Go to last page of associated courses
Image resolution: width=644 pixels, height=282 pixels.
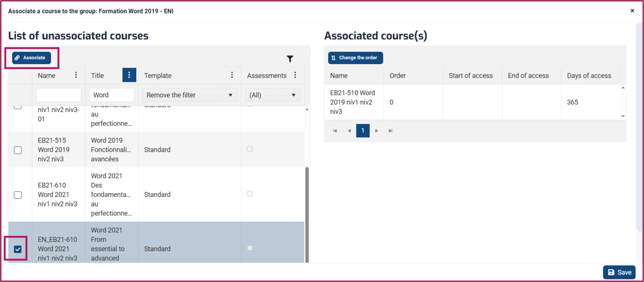coord(390,130)
